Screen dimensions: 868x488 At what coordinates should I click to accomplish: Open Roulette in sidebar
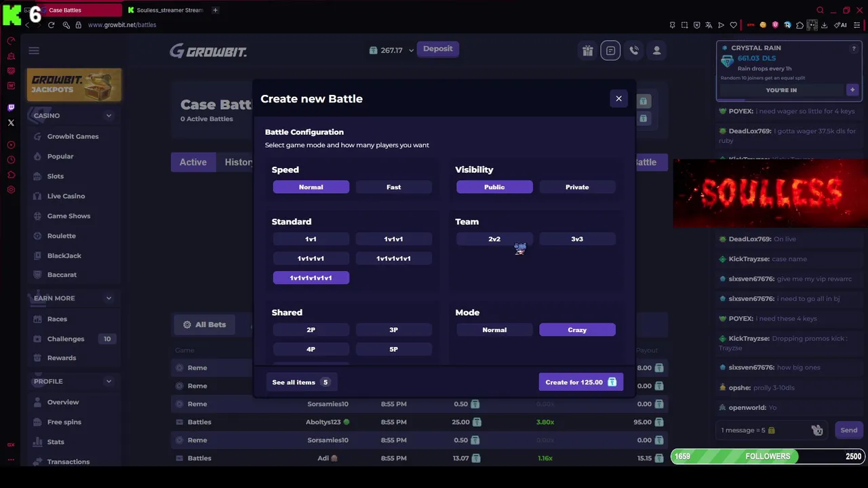click(62, 236)
